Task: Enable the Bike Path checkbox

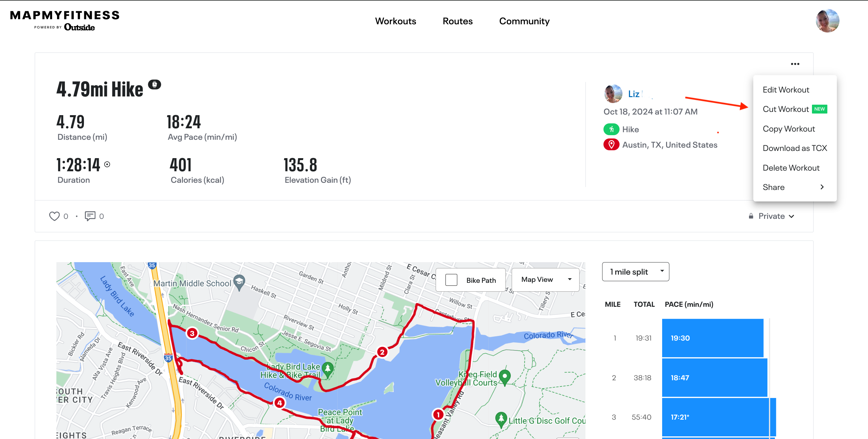Action: point(451,280)
